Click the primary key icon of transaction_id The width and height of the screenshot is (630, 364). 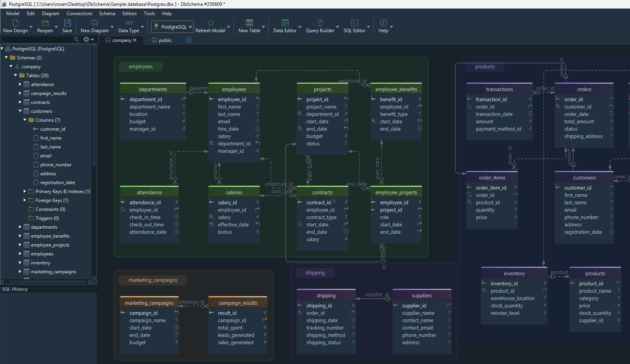(469, 99)
